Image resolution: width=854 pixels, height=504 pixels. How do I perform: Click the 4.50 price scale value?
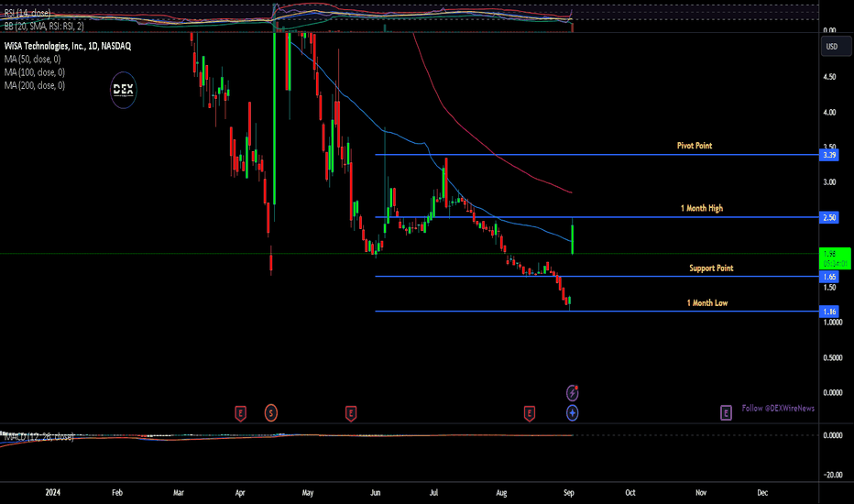(x=829, y=77)
